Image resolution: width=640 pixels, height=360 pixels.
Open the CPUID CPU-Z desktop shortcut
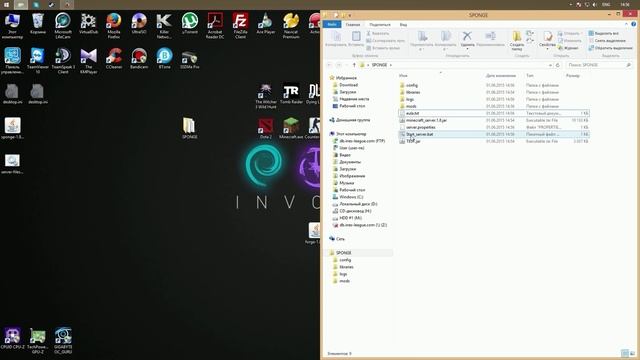pyautogui.click(x=12, y=338)
